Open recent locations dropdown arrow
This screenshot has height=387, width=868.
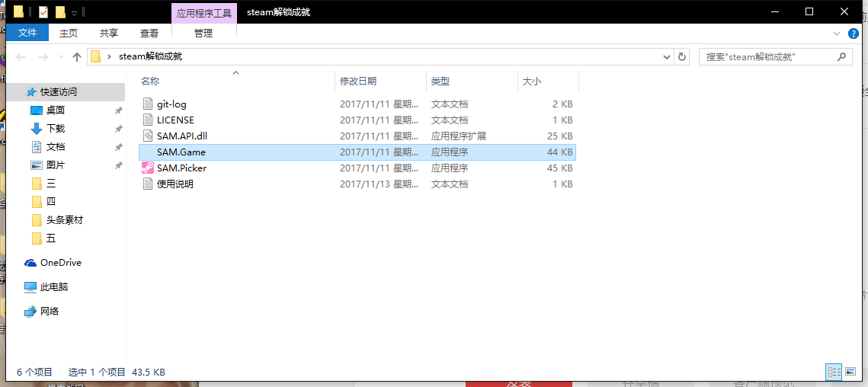click(x=62, y=56)
